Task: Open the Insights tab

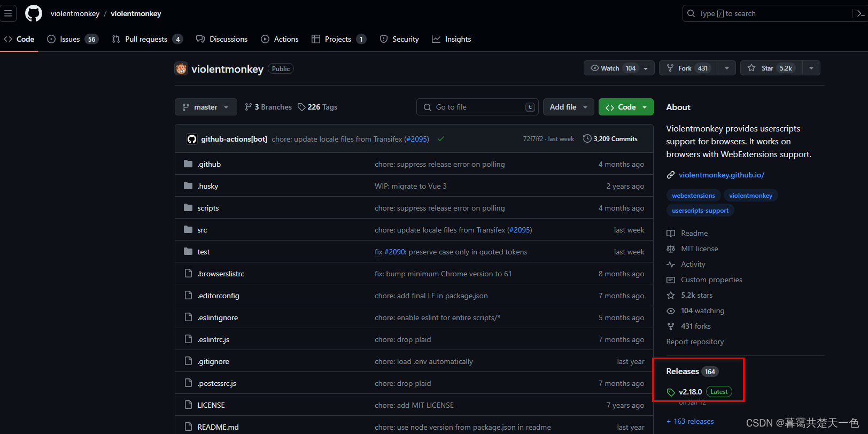Action: pyautogui.click(x=452, y=39)
